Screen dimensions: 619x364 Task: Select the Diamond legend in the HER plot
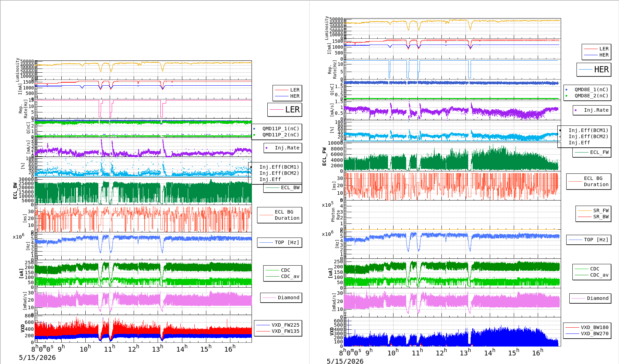(590, 299)
